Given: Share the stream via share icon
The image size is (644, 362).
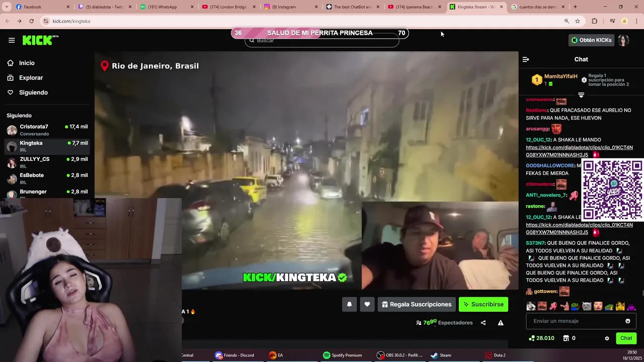Looking at the screenshot, I should (x=483, y=323).
